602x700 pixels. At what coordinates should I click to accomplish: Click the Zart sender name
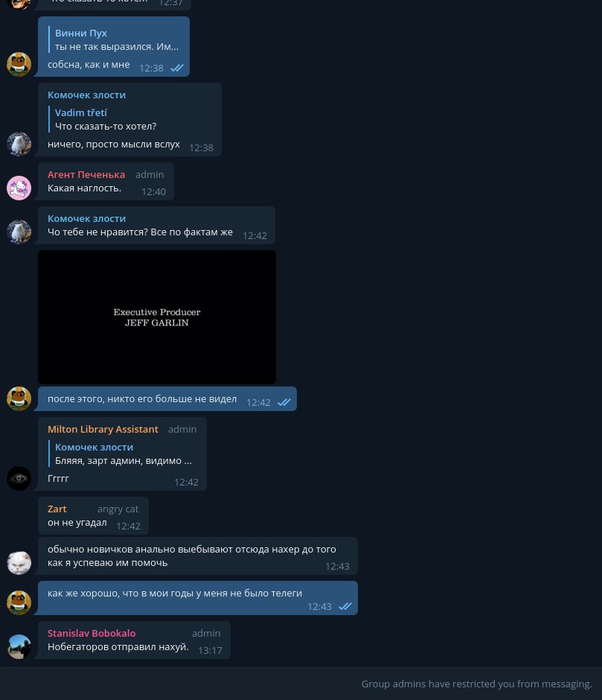tap(57, 509)
